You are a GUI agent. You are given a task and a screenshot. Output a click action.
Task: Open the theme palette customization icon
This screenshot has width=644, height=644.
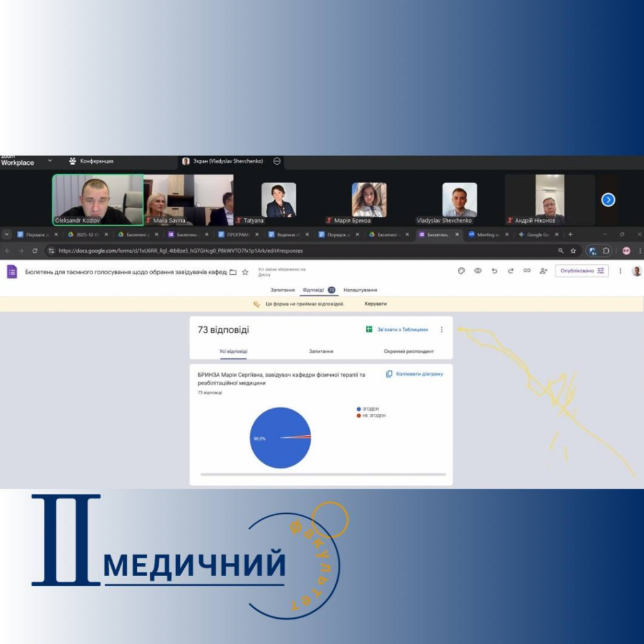tap(461, 271)
